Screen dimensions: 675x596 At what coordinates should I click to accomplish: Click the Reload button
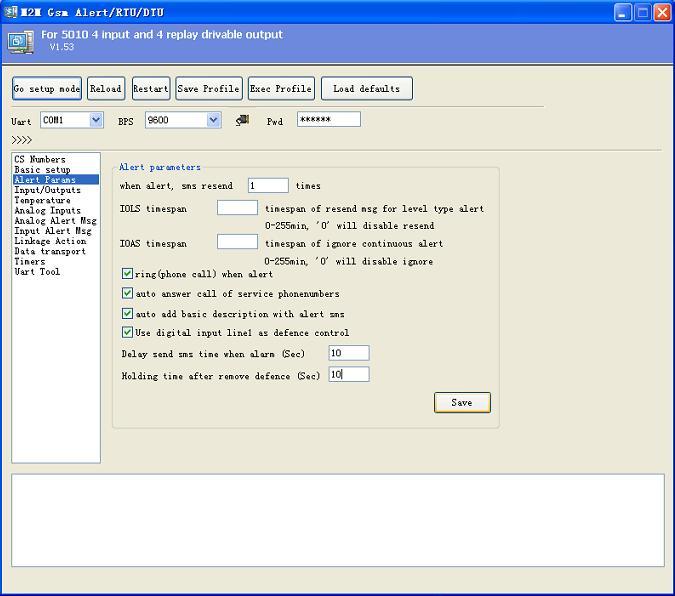click(x=106, y=89)
